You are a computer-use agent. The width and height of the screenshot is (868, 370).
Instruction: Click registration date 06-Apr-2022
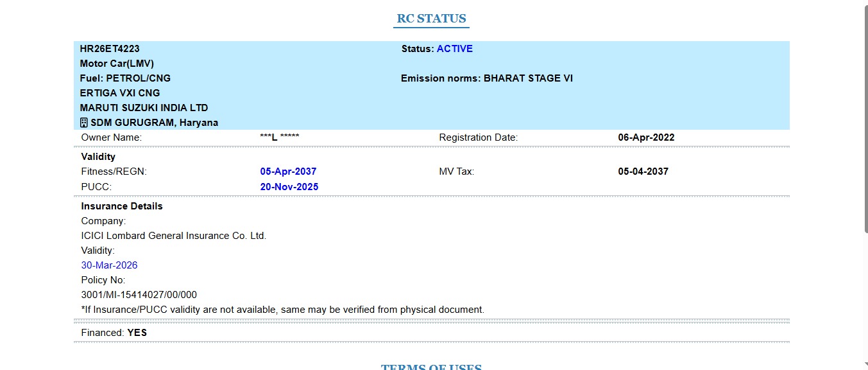click(x=646, y=137)
